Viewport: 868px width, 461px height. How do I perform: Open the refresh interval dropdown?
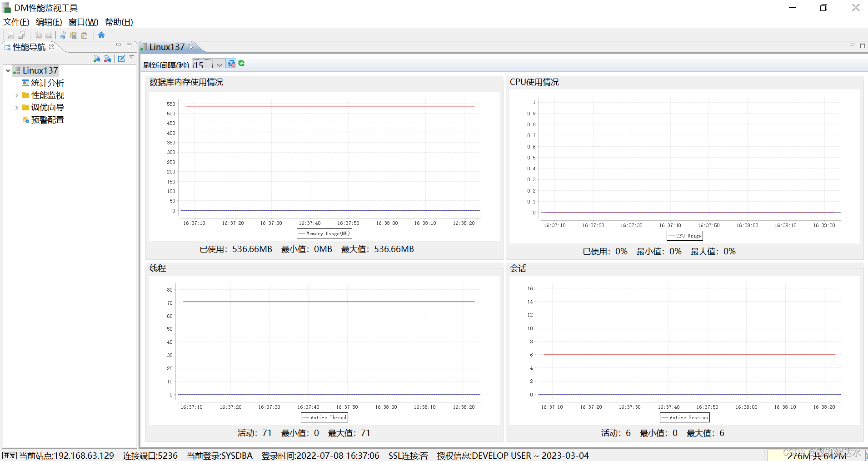[x=219, y=65]
